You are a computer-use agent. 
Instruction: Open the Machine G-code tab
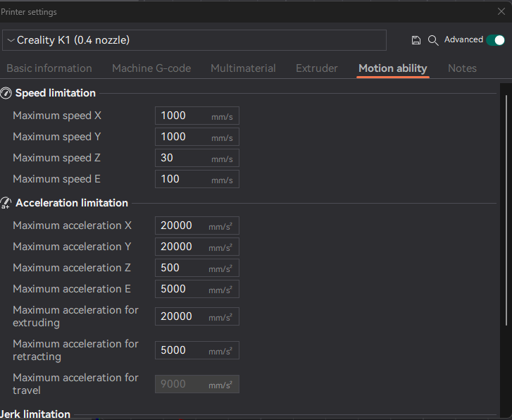point(151,68)
